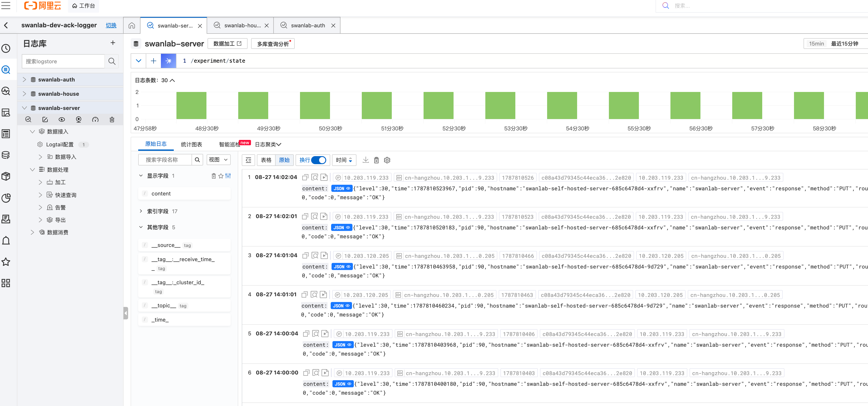Screen dimensions: 868x406
Task: Collapse the 其他字段 section
Action: point(141,227)
